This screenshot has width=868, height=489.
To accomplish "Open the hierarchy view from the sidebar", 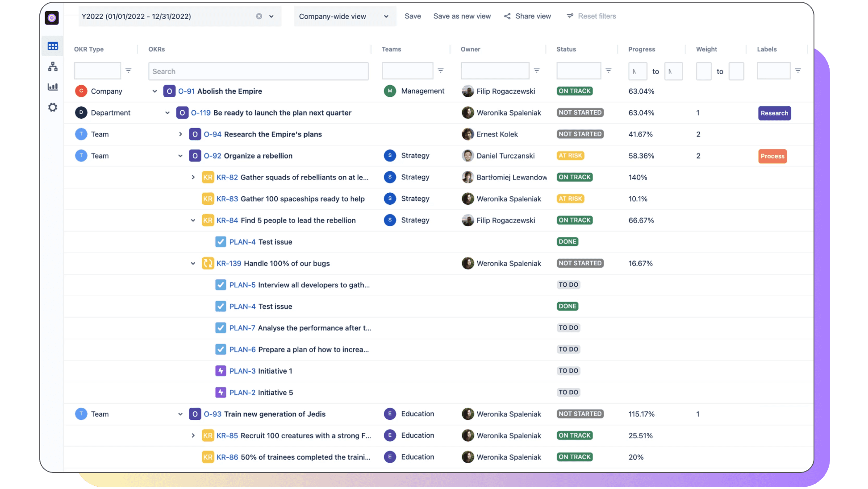I will coord(53,66).
